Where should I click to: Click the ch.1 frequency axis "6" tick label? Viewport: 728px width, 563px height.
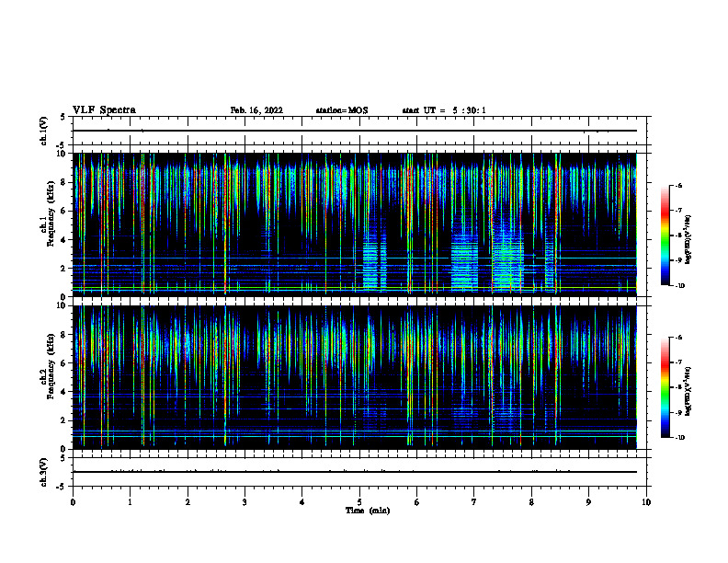coord(64,212)
